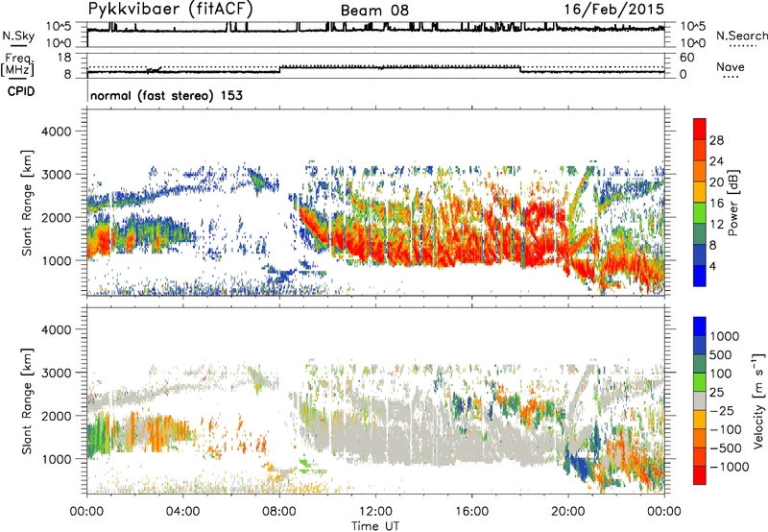Click the 60 tick on Nave axis
Screen dimensions: 768x532
[x=686, y=58]
